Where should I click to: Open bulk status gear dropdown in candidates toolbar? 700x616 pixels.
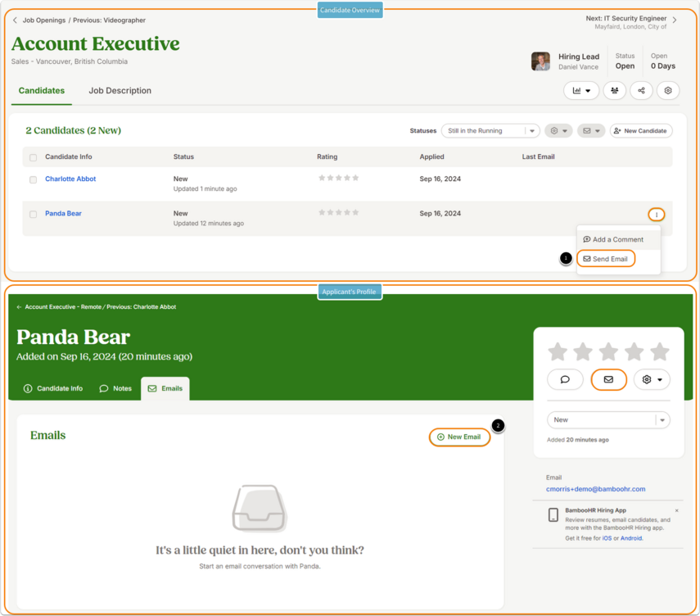click(x=558, y=131)
